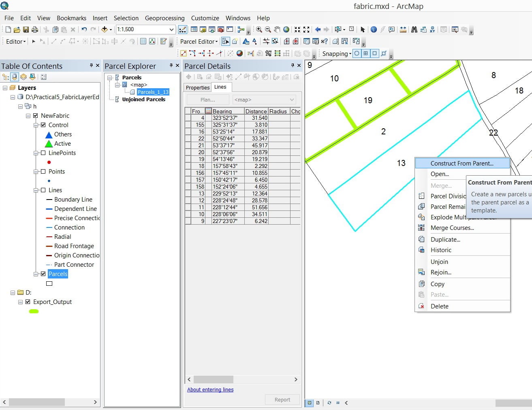Check the Points layer checkbox
The image size is (532, 410).
(43, 172)
